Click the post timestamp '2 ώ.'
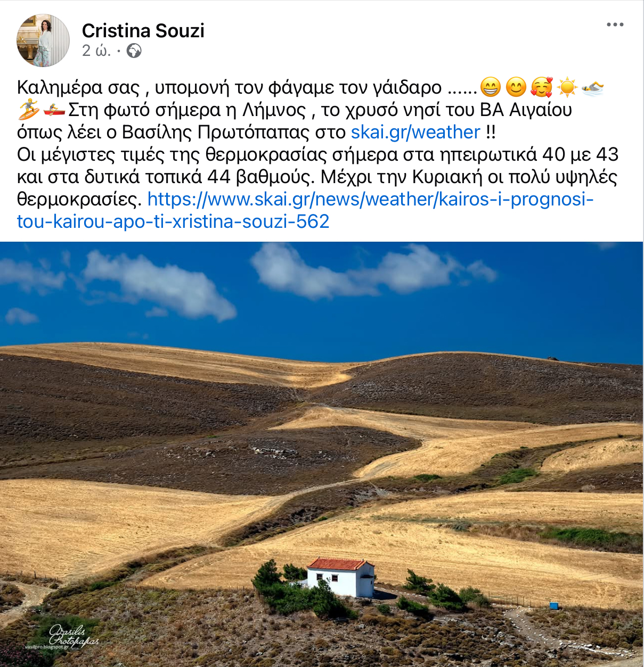644x667 pixels. point(96,51)
